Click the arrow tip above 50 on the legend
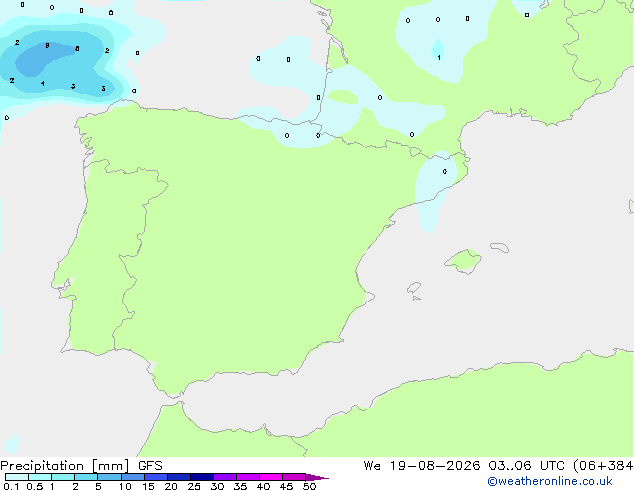 click(x=317, y=477)
